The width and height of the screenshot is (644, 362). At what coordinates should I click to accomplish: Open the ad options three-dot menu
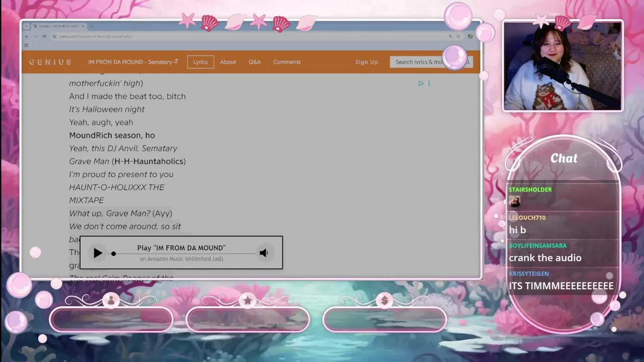pyautogui.click(x=429, y=83)
